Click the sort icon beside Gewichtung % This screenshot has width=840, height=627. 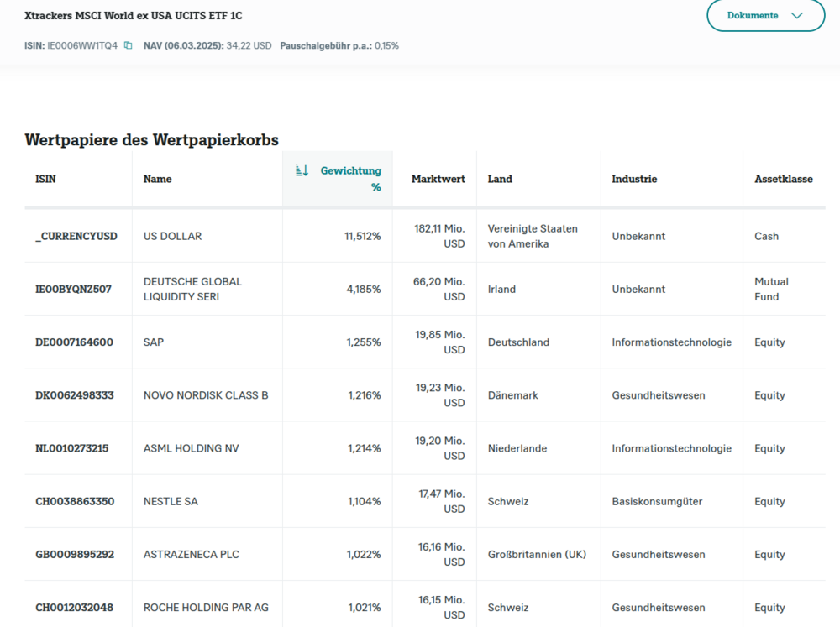[302, 170]
